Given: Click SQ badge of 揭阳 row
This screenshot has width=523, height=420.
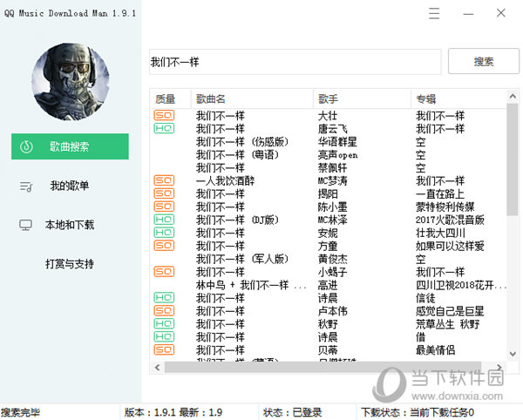Looking at the screenshot, I should pyautogui.click(x=164, y=193).
